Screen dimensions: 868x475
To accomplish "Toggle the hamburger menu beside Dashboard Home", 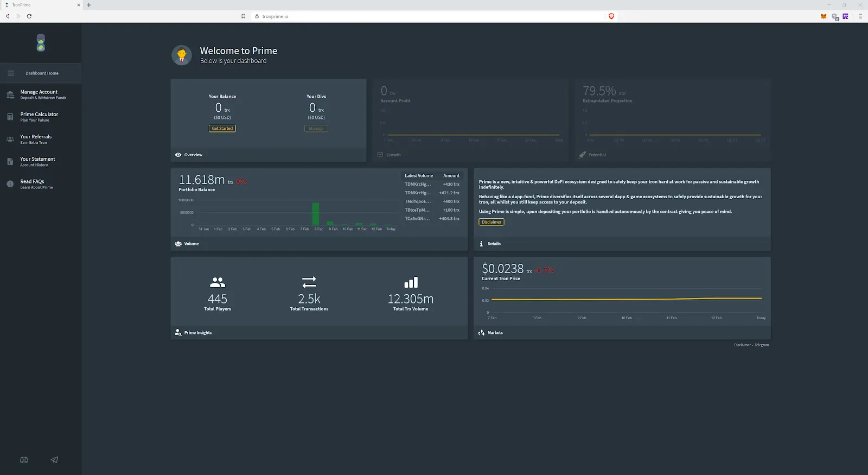I will tap(11, 73).
